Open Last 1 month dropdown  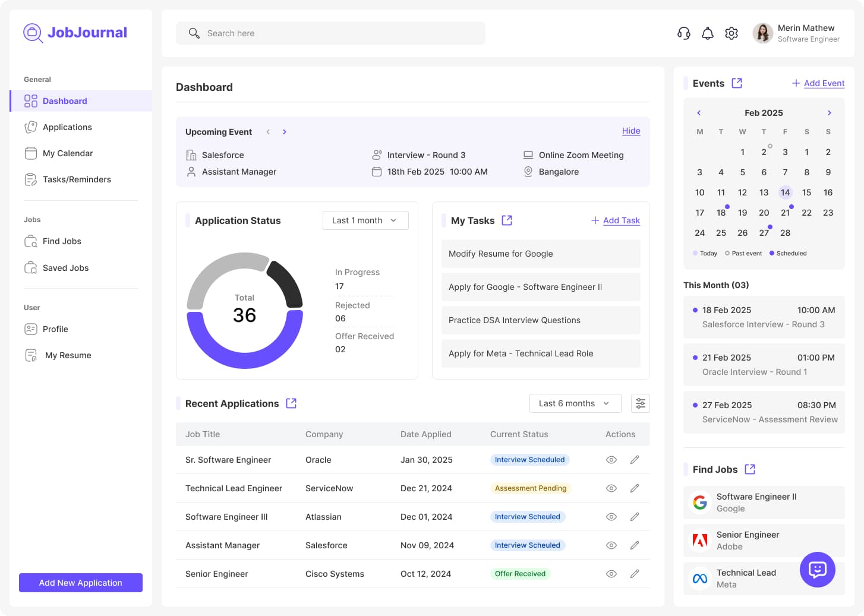pyautogui.click(x=365, y=220)
